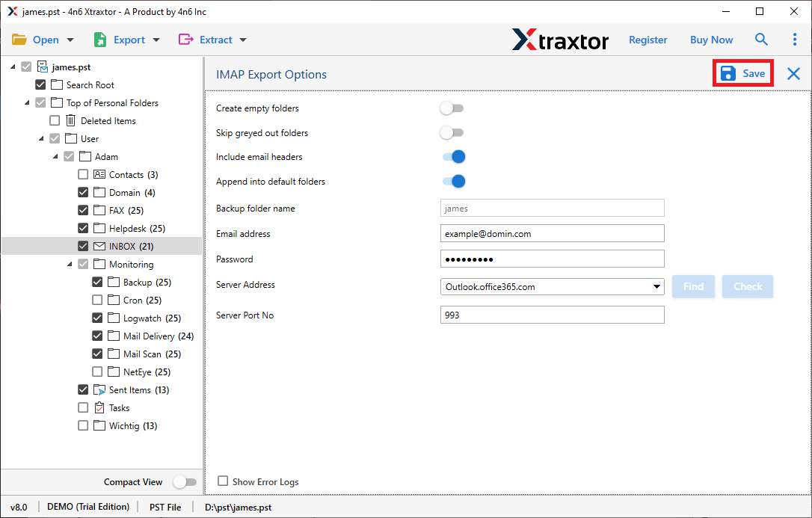Click the Open folder icon
Image resolution: width=812 pixels, height=518 pixels.
[19, 40]
